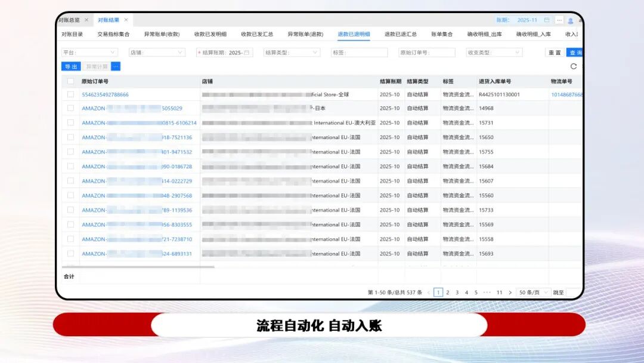
Task: Check the checkbox on the last AMAZON row
Action: point(70,253)
